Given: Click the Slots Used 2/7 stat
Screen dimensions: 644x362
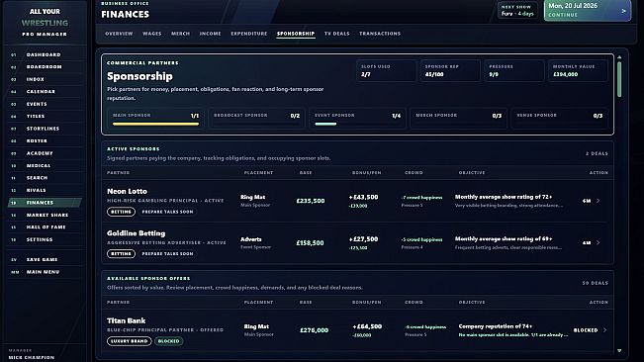Looking at the screenshot, I should point(386,70).
